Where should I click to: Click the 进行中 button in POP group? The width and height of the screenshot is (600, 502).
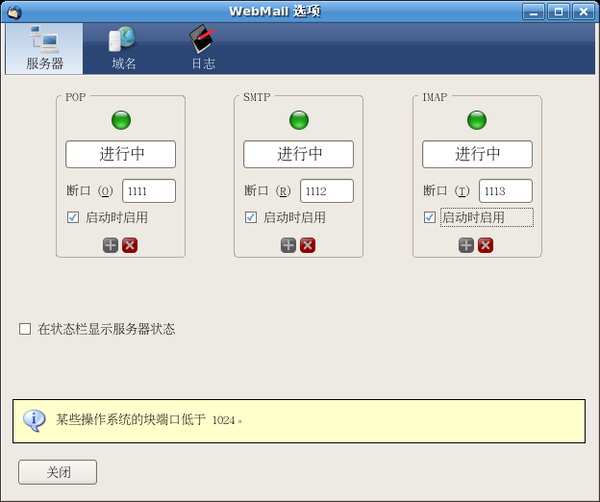[121, 154]
